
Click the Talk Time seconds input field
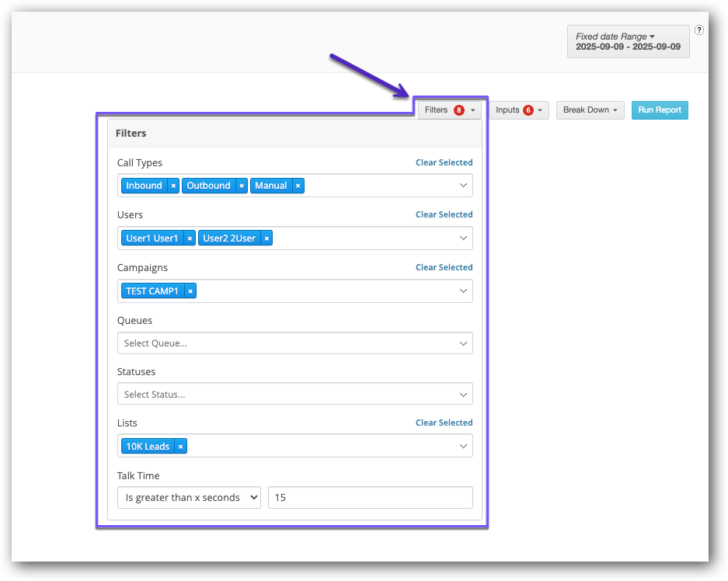370,498
